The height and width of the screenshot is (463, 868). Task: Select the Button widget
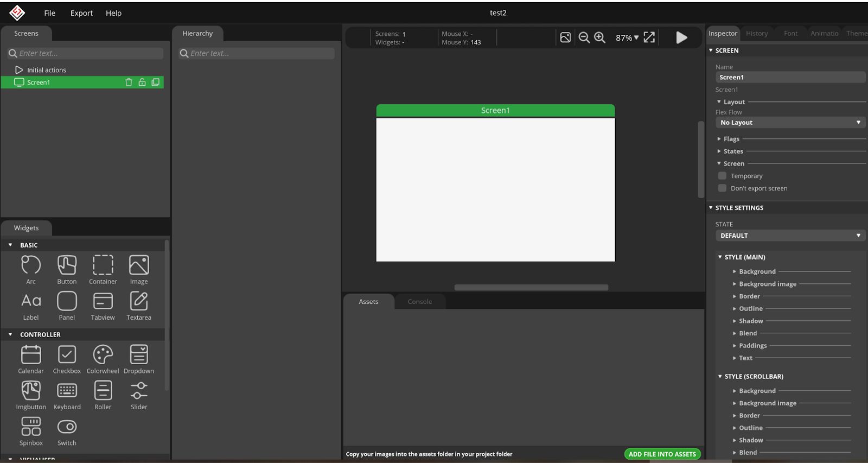pyautogui.click(x=67, y=270)
